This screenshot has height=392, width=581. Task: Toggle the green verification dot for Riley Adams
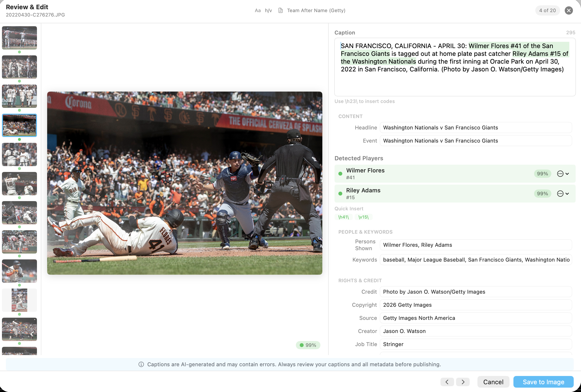click(340, 193)
